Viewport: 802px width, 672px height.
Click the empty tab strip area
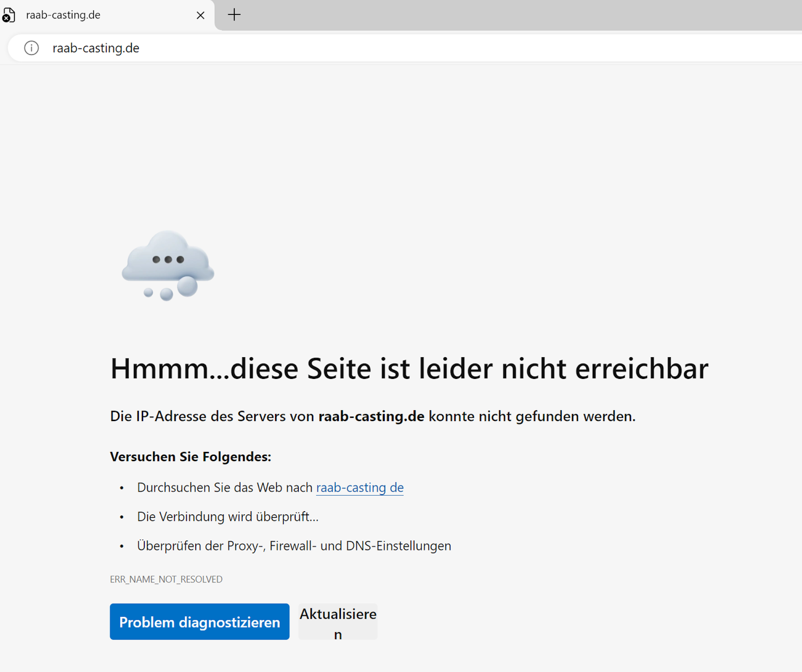(x=521, y=15)
